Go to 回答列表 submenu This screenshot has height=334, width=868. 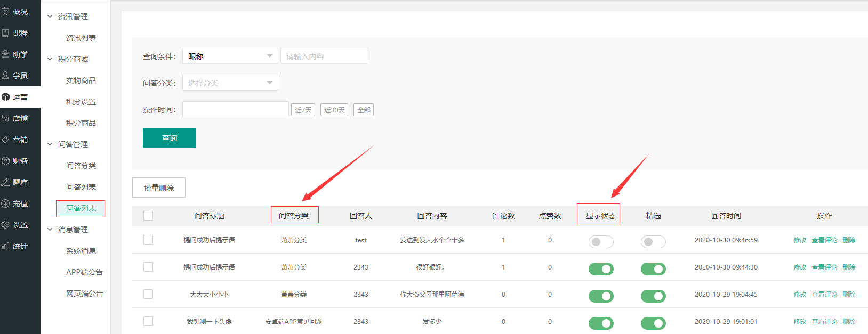pos(81,208)
